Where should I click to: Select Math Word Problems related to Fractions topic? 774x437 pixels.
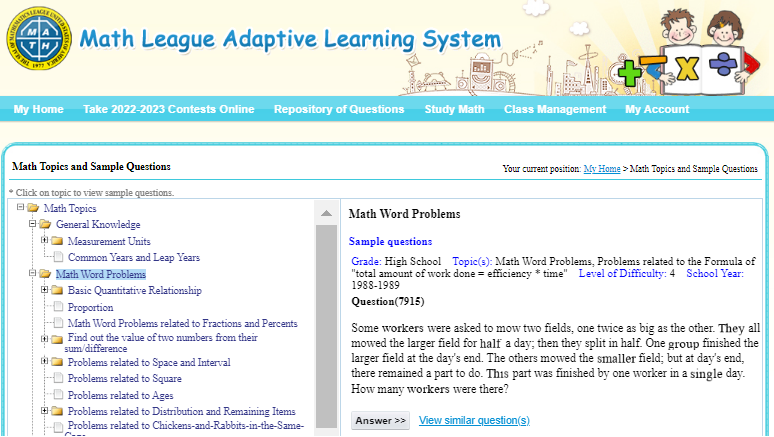coord(183,323)
